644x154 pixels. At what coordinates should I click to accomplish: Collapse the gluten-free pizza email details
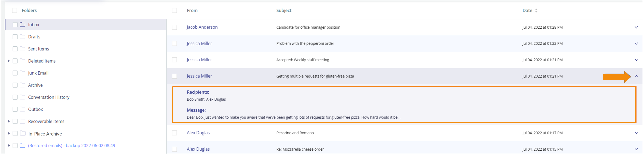(636, 76)
